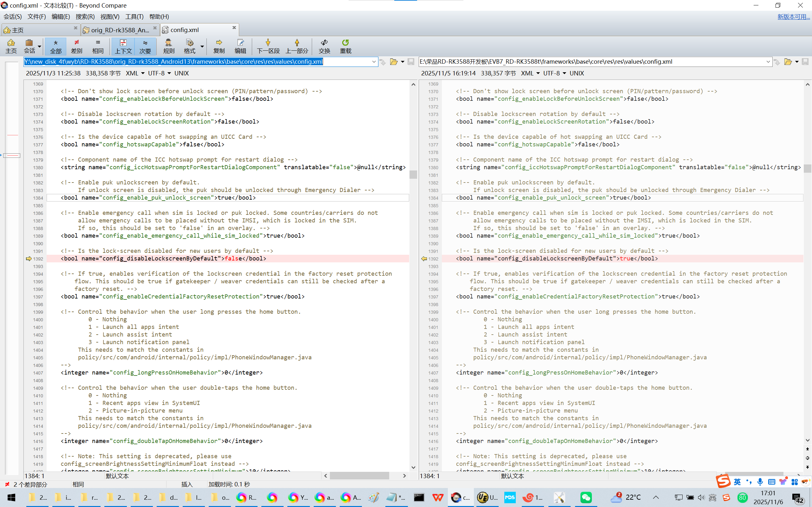Image resolution: width=812 pixels, height=507 pixels.
Task: Click the left pane horizontal scrollbar thumb
Action: [359, 476]
